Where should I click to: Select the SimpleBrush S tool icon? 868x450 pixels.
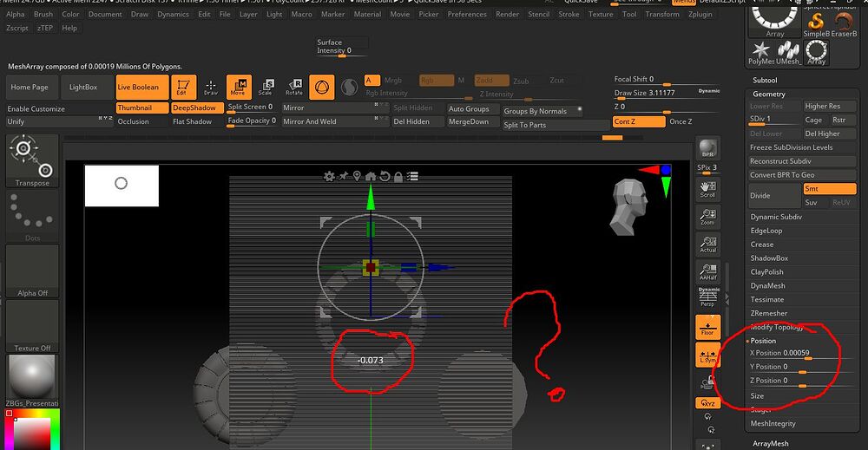coord(816,25)
